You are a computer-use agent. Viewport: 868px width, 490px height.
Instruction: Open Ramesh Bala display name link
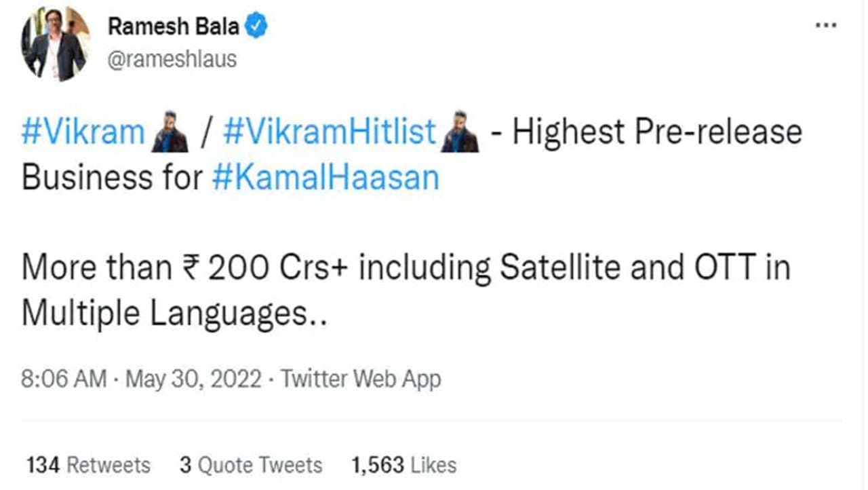click(x=174, y=26)
